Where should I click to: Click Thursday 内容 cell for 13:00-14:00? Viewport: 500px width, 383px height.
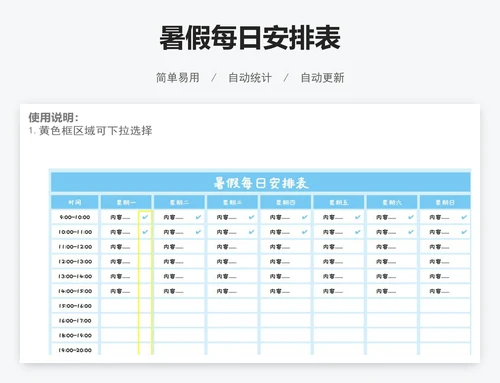(x=279, y=276)
